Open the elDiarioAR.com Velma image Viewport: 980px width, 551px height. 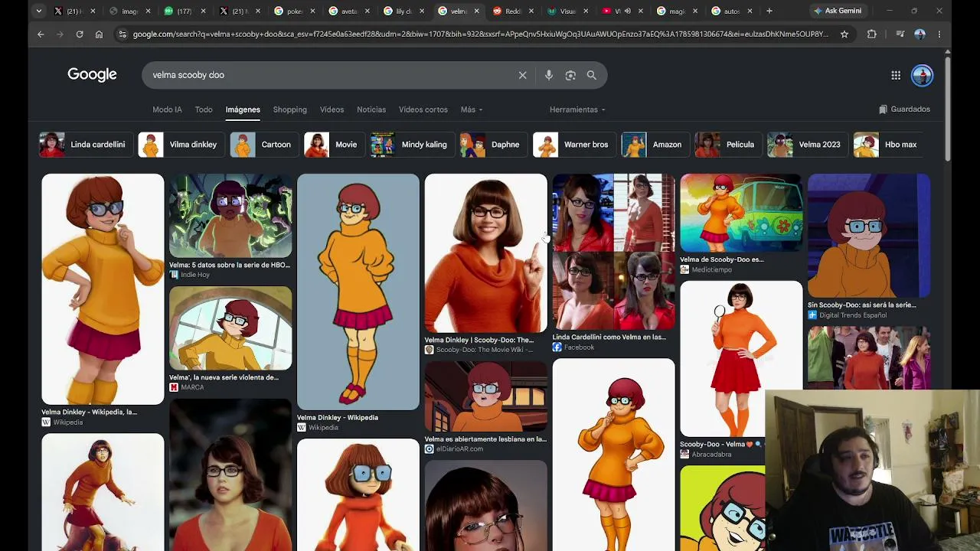pyautogui.click(x=486, y=396)
